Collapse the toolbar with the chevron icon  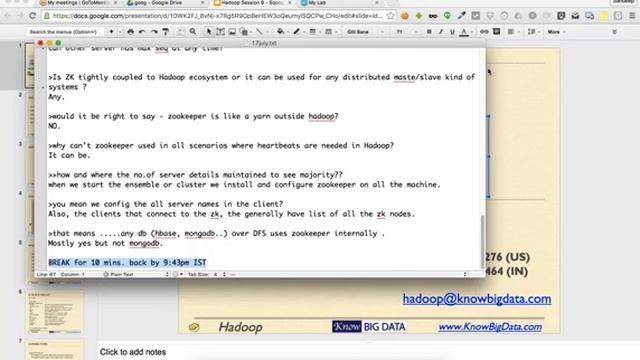tap(615, 32)
